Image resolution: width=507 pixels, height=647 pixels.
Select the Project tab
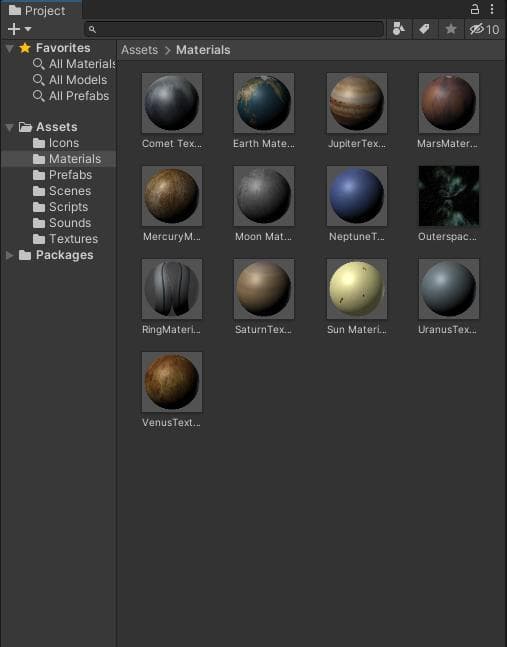coord(40,10)
